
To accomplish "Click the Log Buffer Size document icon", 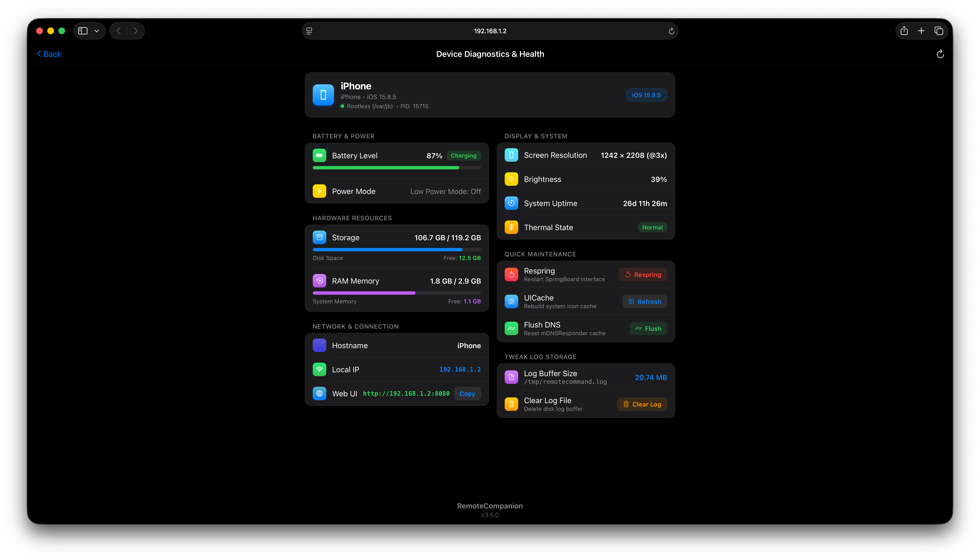I will (511, 377).
